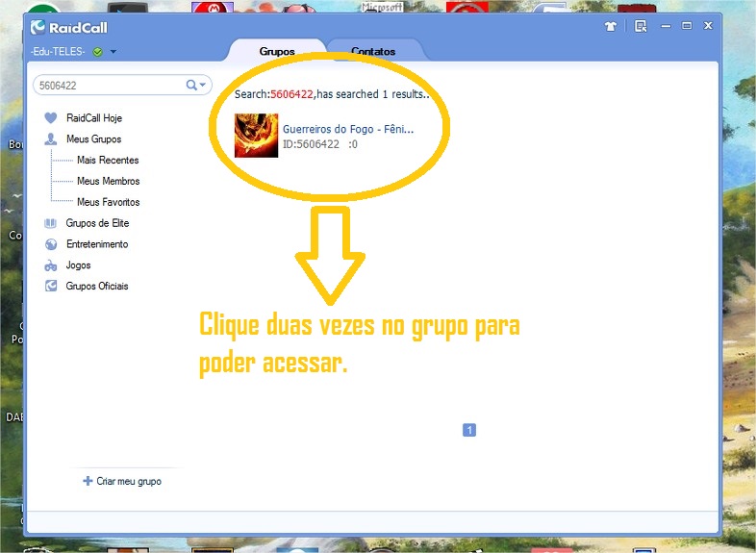The width and height of the screenshot is (756, 553).
Task: Click the ID:5606422 result text
Action: point(311,144)
